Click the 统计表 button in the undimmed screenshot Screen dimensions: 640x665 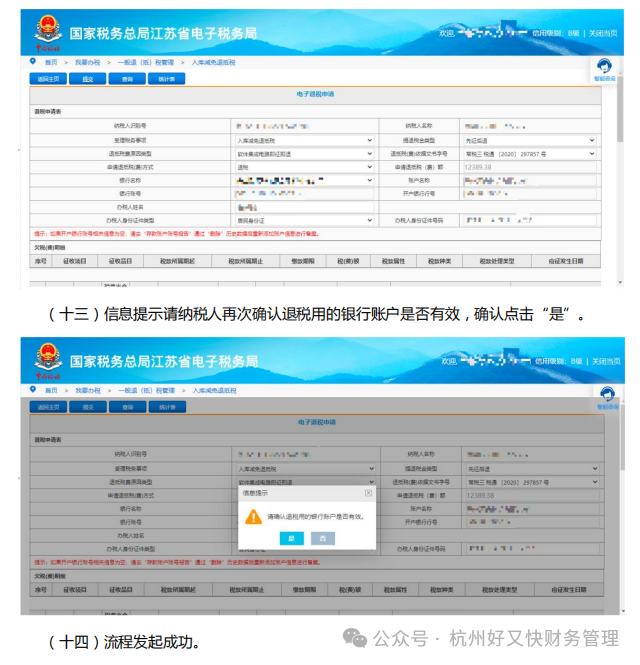coord(166,79)
